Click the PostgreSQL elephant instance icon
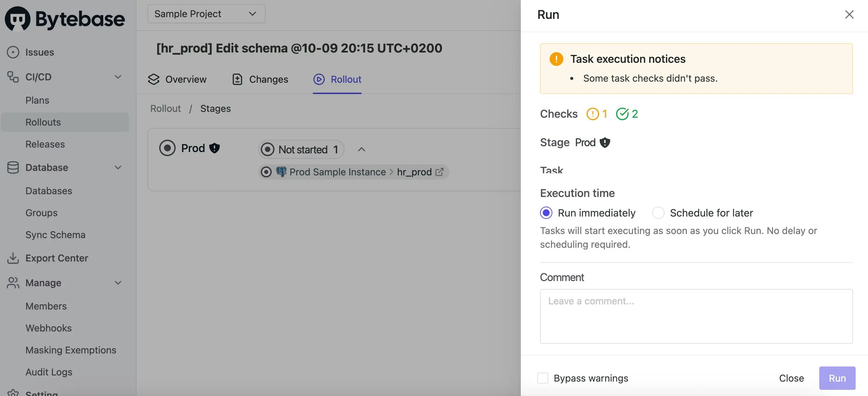Viewport: 868px width, 396px height. tap(281, 172)
